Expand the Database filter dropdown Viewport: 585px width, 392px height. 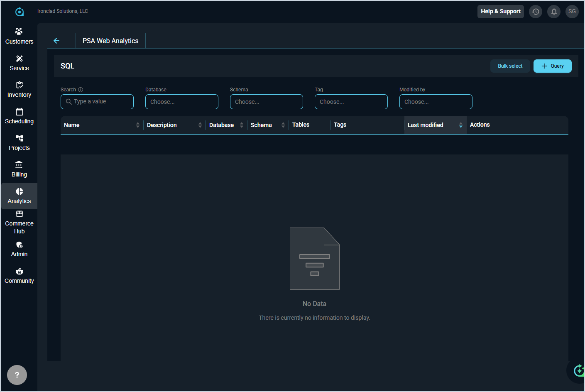(181, 102)
